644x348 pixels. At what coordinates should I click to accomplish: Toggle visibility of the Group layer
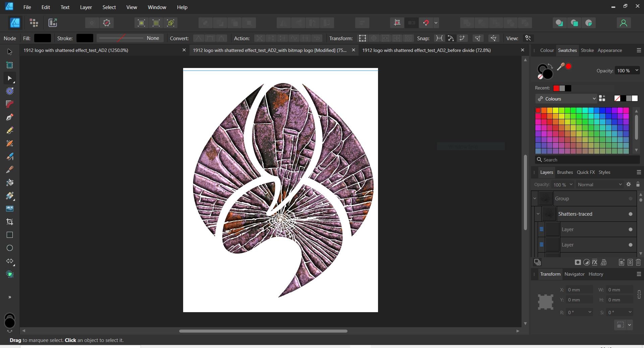click(x=630, y=198)
